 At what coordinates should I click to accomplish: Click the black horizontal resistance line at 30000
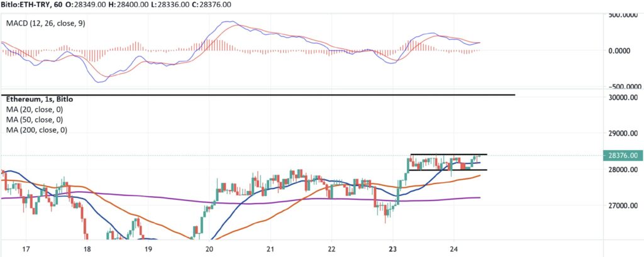(x=258, y=95)
